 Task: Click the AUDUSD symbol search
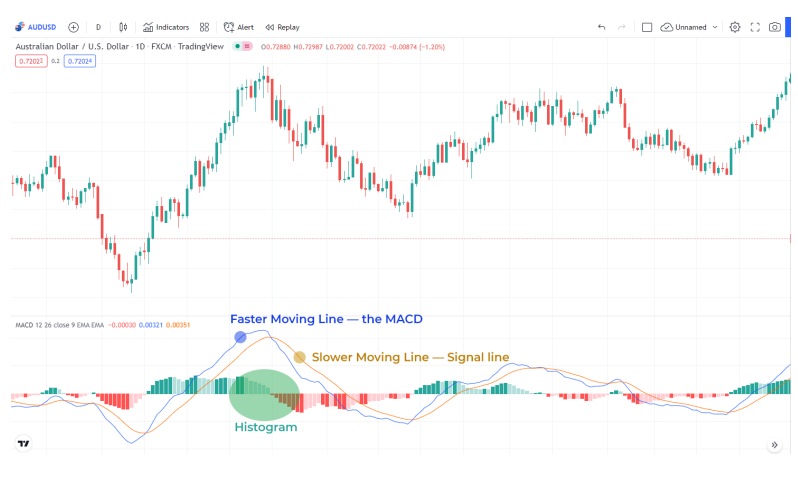pos(36,27)
